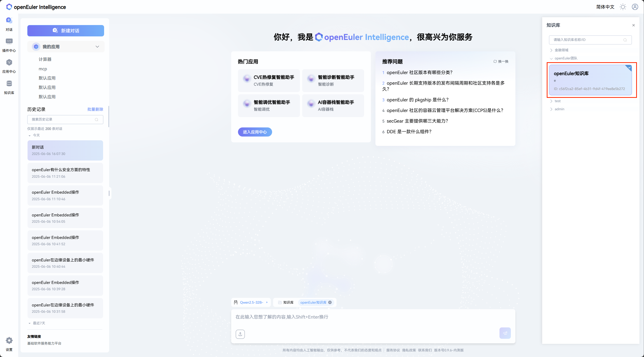Focus the main chat message input area
Viewport: 644px width, 357px height.
(373, 317)
